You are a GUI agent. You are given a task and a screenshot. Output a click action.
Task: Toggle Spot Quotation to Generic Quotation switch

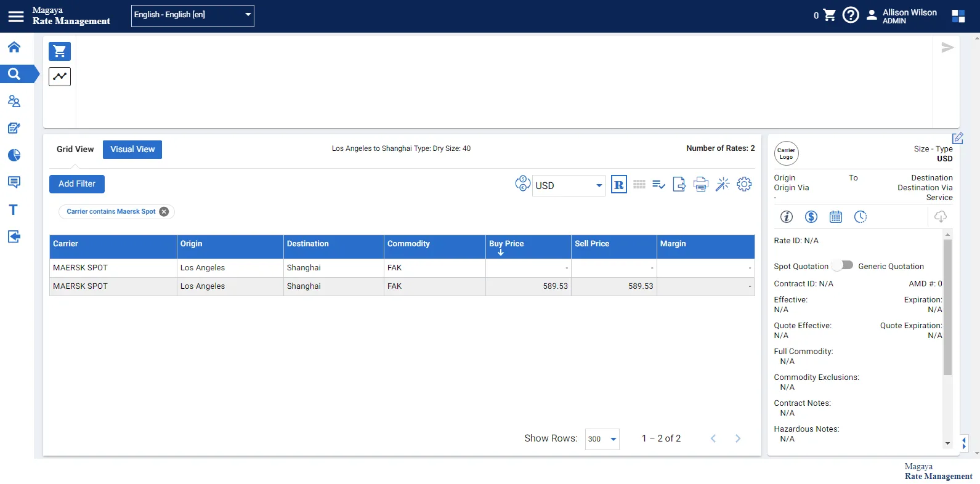point(843,265)
